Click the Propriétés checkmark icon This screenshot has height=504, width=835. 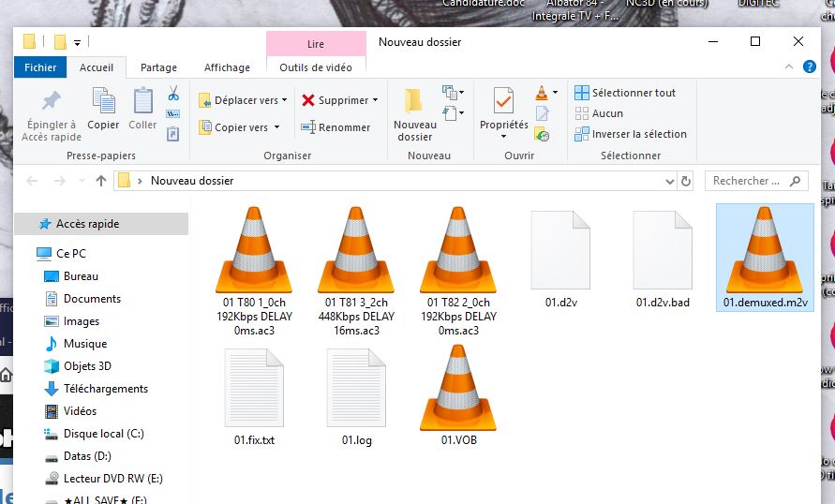503,100
